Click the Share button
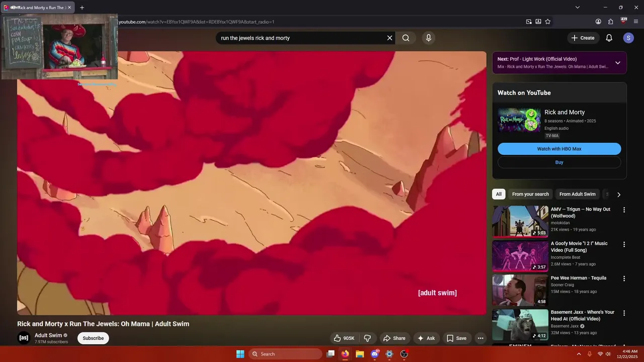The height and width of the screenshot is (362, 644). (394, 338)
